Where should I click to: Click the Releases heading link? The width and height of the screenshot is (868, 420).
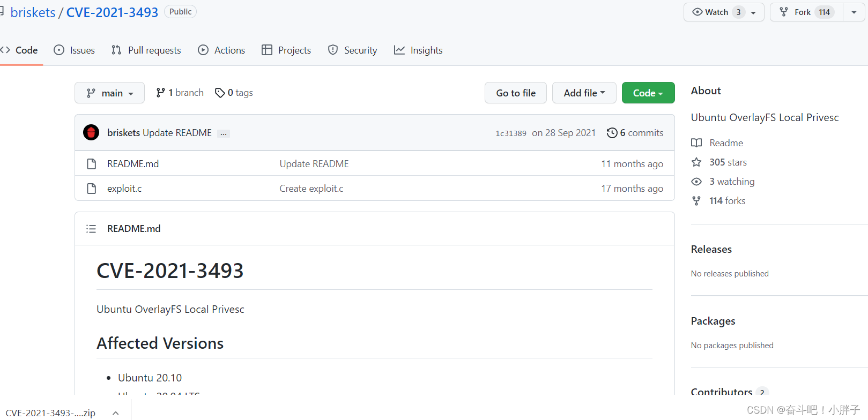coord(711,249)
